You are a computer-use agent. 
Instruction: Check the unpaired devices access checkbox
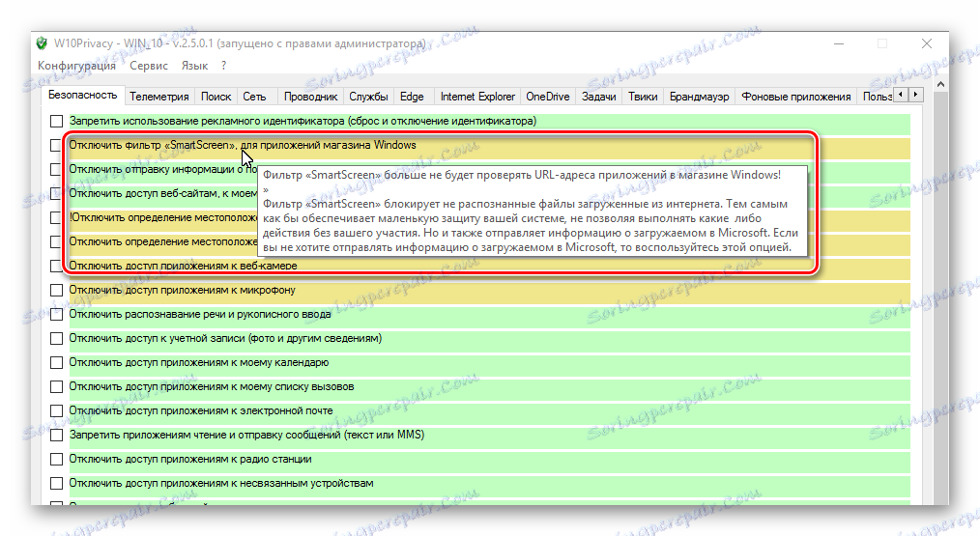(x=57, y=484)
